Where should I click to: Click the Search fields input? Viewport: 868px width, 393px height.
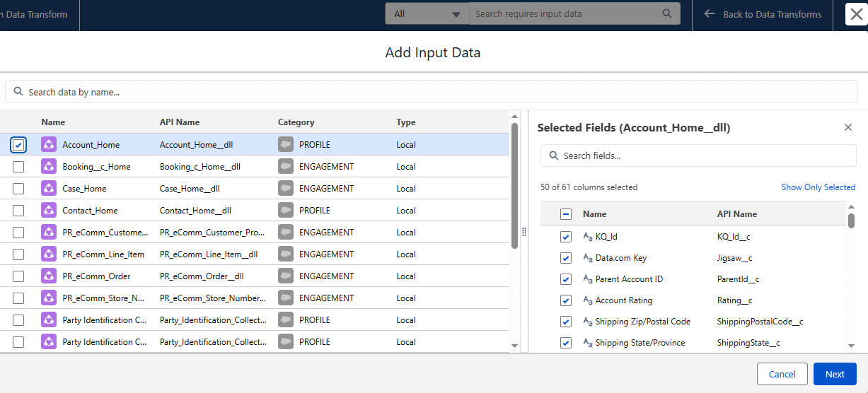point(699,156)
